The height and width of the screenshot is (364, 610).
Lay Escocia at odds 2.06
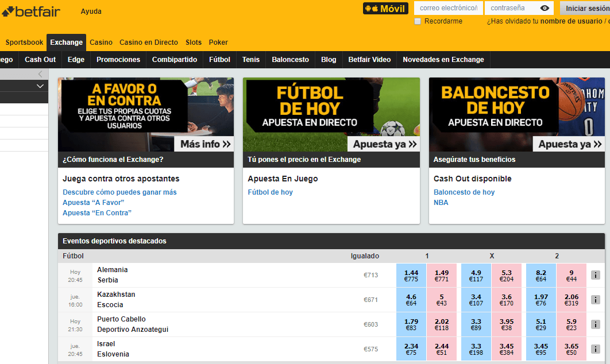pyautogui.click(x=572, y=300)
